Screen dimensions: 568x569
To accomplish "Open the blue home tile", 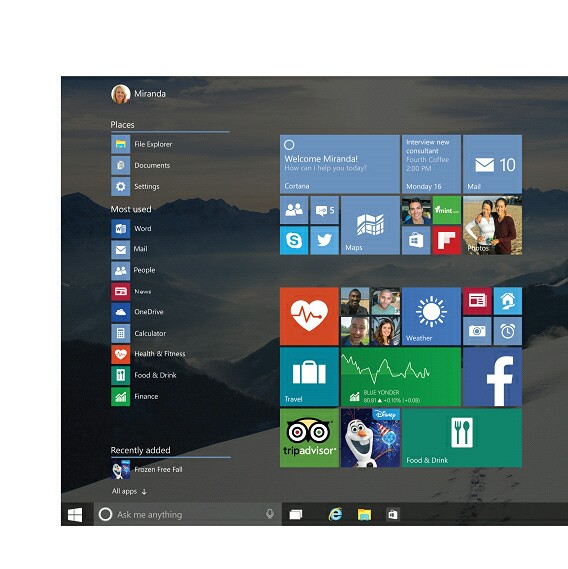I will 508,301.
